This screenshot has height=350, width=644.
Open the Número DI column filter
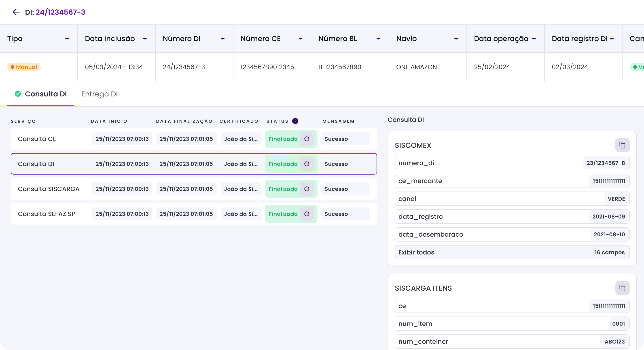tap(222, 38)
